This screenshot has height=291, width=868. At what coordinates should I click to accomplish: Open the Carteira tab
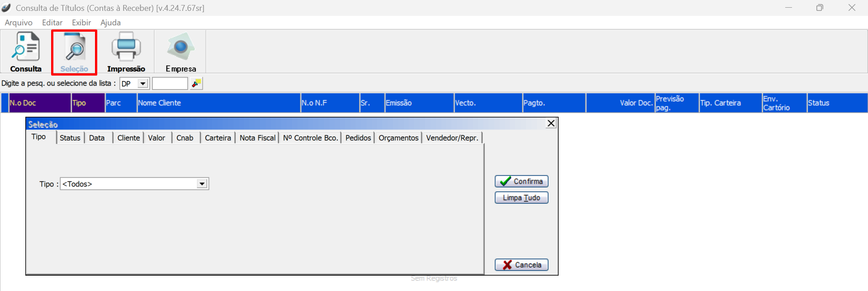pos(218,138)
